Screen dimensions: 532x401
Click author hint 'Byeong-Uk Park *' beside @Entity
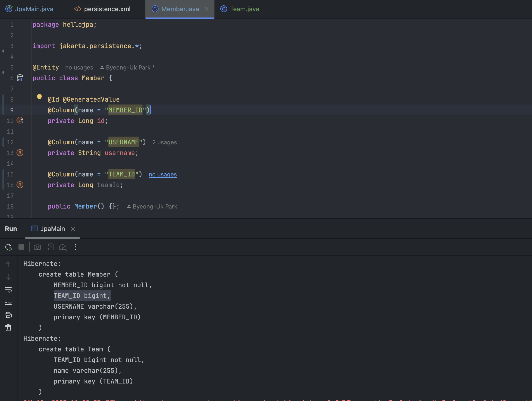(128, 68)
